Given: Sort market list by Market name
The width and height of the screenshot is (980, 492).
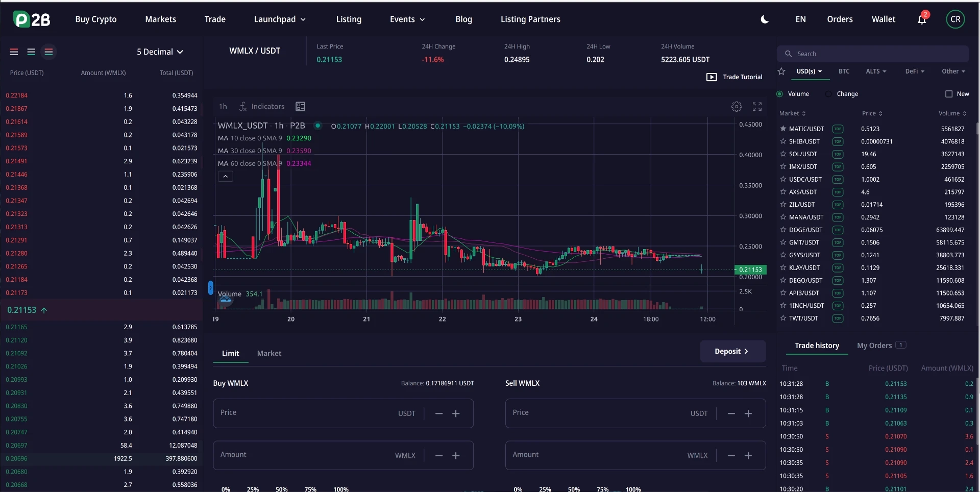Looking at the screenshot, I should (x=792, y=113).
